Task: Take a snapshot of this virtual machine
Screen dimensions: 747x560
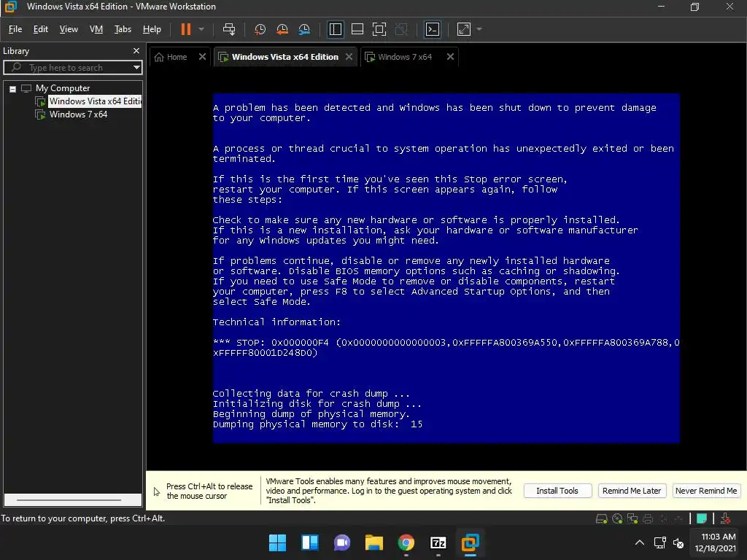Action: [x=260, y=29]
